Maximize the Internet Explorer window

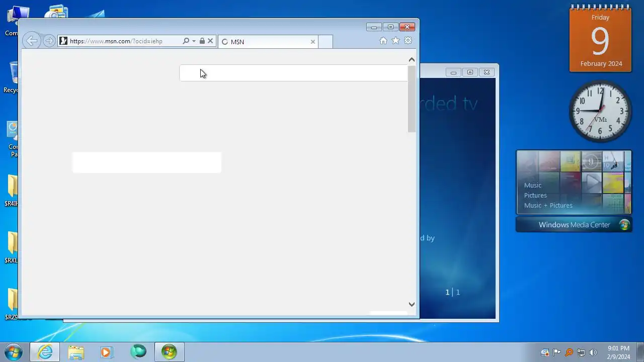[390, 27]
